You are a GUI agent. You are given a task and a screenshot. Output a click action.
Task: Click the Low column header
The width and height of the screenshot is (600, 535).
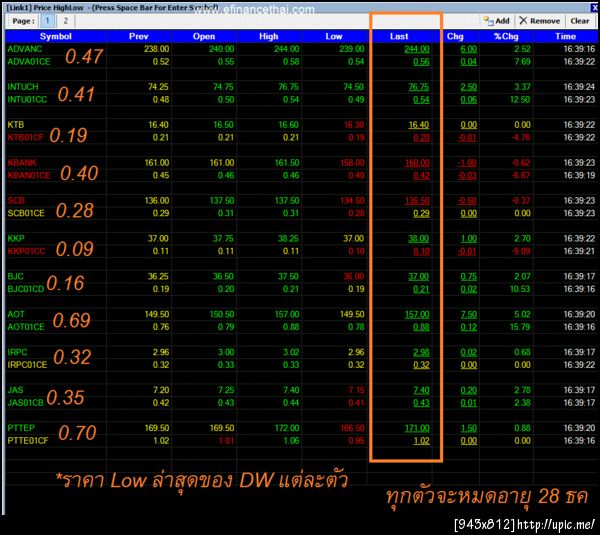(334, 36)
